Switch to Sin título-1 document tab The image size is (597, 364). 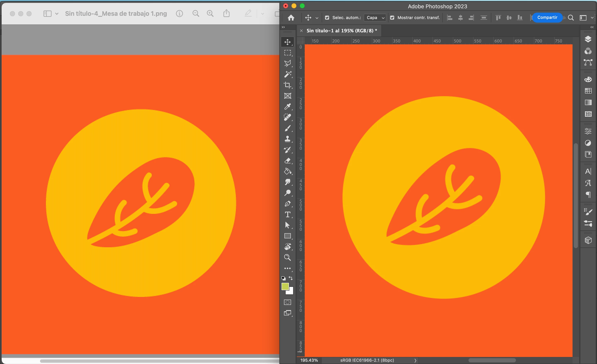pos(341,31)
